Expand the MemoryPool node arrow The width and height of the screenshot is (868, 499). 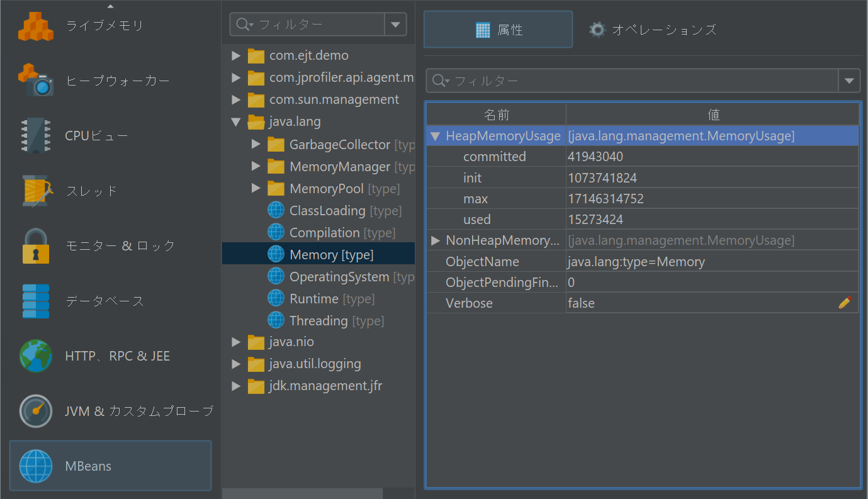[256, 188]
